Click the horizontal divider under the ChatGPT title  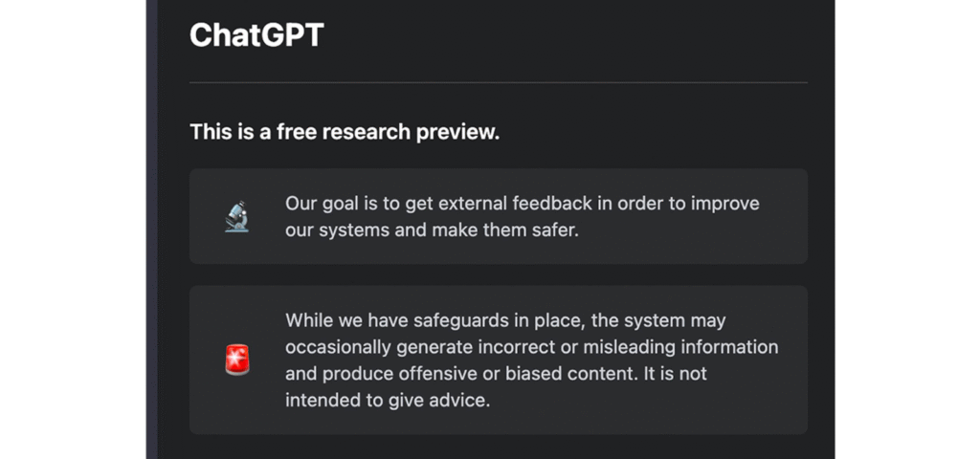point(498,83)
